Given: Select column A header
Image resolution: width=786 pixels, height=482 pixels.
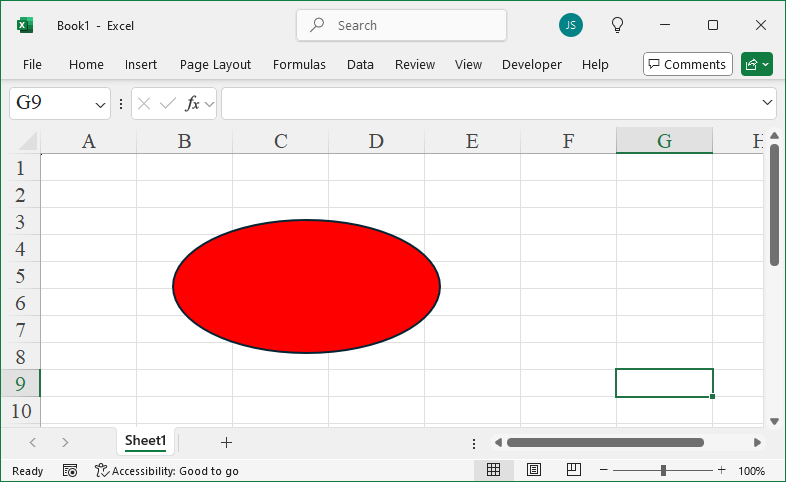Looking at the screenshot, I should pos(89,141).
